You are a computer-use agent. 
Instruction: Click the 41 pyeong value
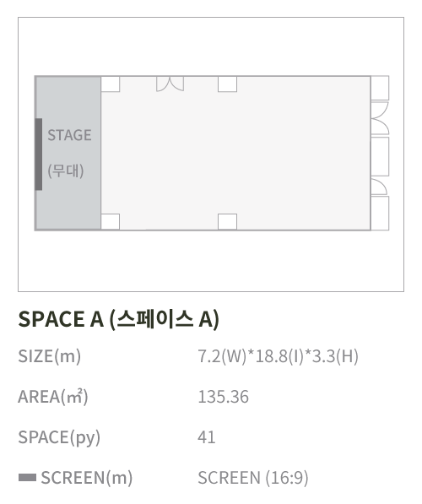tap(206, 437)
